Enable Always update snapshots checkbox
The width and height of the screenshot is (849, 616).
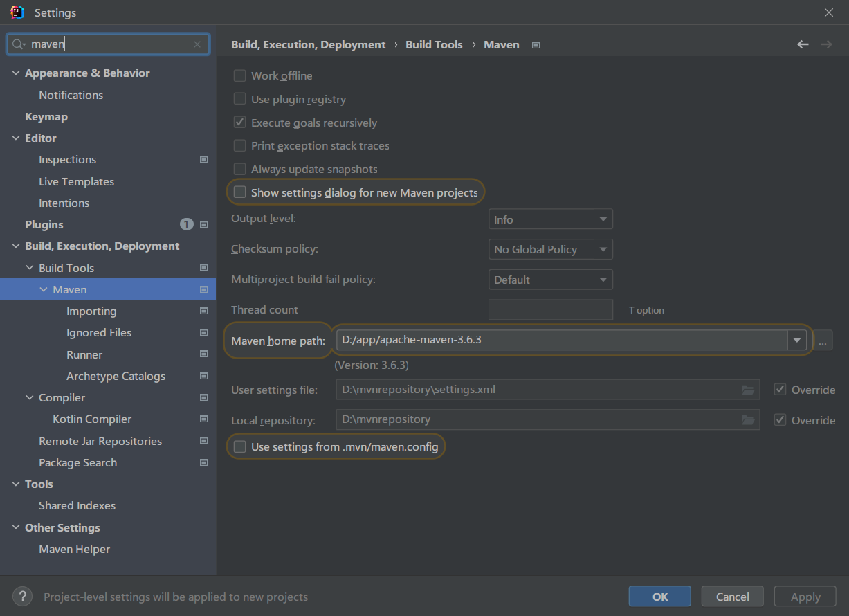pos(239,169)
